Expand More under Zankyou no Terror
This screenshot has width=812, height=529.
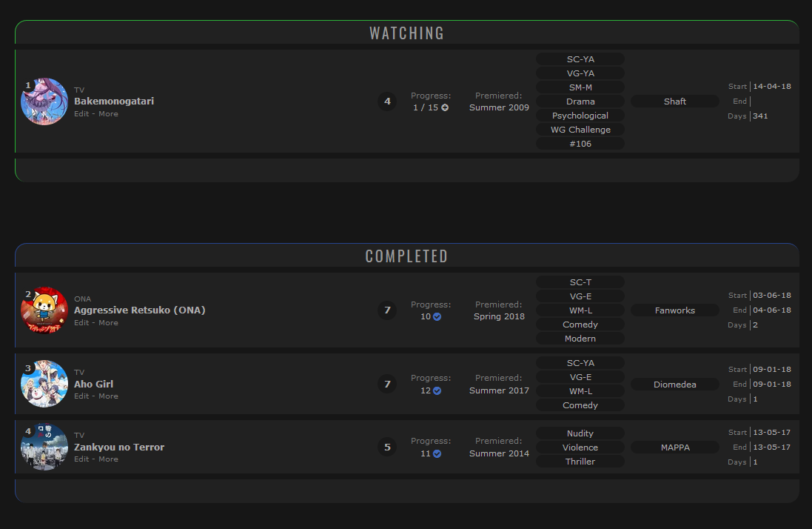pos(108,459)
